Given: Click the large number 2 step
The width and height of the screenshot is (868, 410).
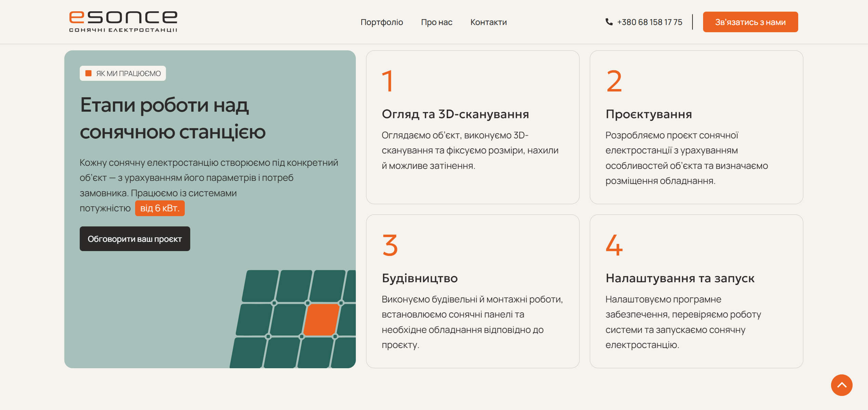Looking at the screenshot, I should point(614,81).
